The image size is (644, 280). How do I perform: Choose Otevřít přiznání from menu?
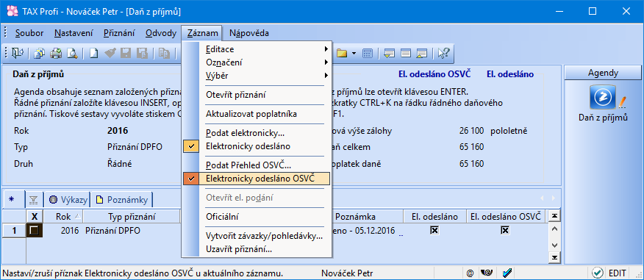(257, 95)
